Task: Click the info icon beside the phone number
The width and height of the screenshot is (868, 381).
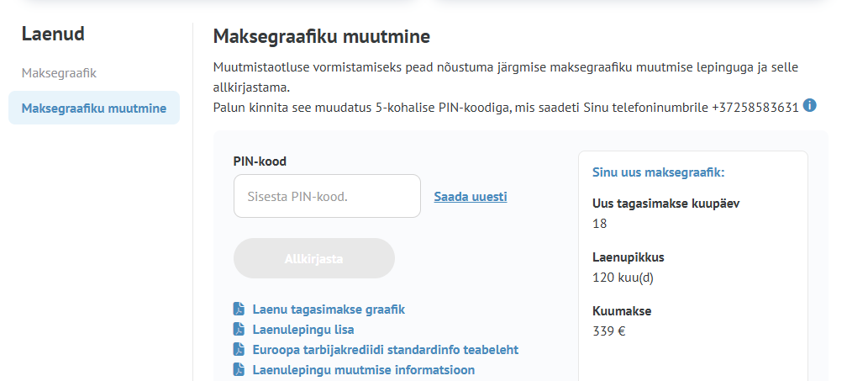Action: coord(810,106)
